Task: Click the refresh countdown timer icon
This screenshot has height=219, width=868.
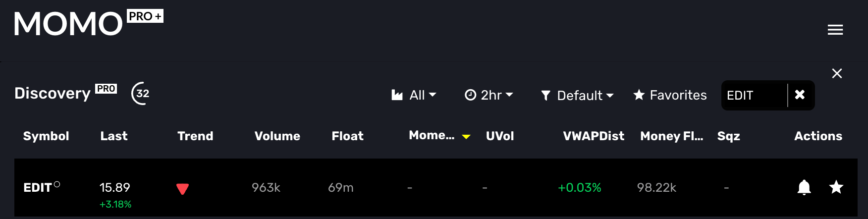Action: click(x=141, y=93)
